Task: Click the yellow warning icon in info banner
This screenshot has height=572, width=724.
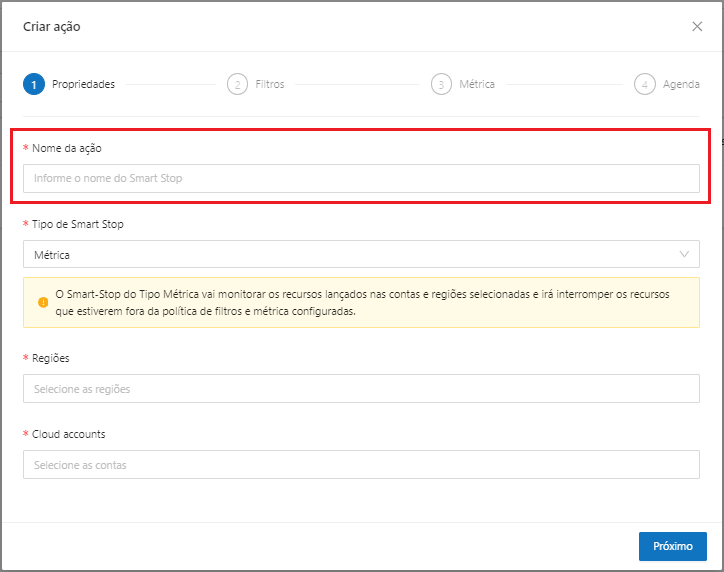Action: point(43,303)
